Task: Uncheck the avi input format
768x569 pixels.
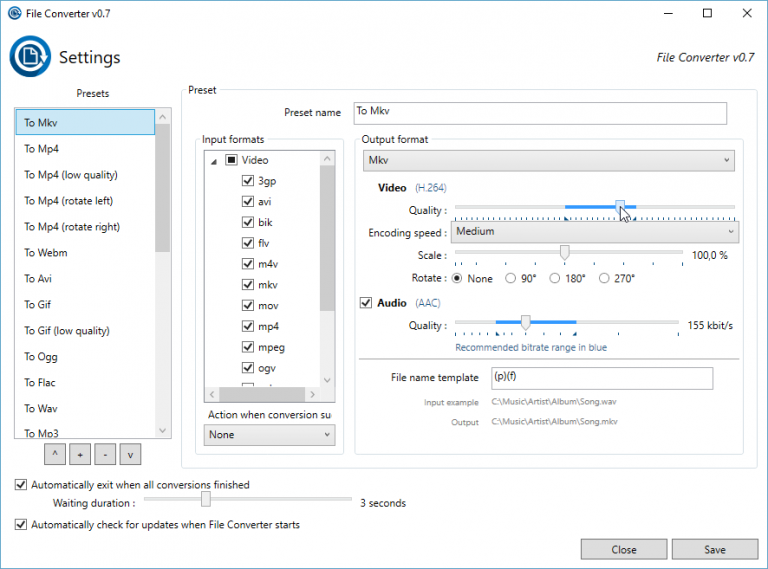Action: (248, 201)
